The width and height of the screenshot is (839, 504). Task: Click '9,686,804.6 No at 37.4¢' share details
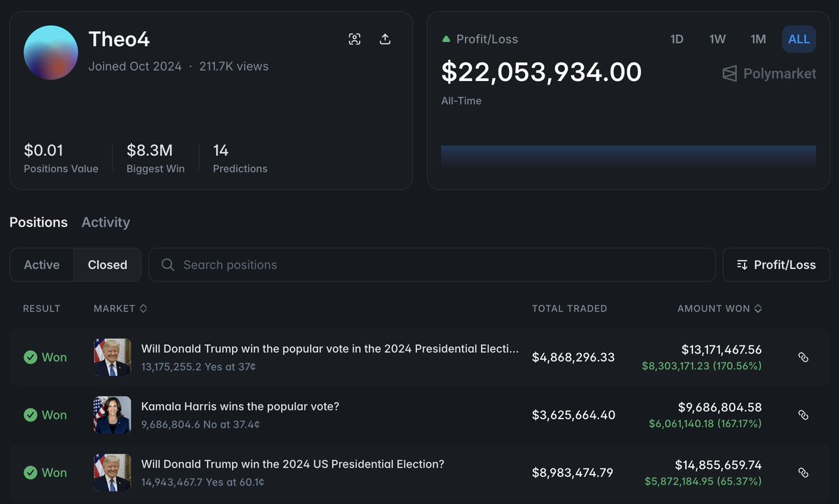(x=201, y=424)
